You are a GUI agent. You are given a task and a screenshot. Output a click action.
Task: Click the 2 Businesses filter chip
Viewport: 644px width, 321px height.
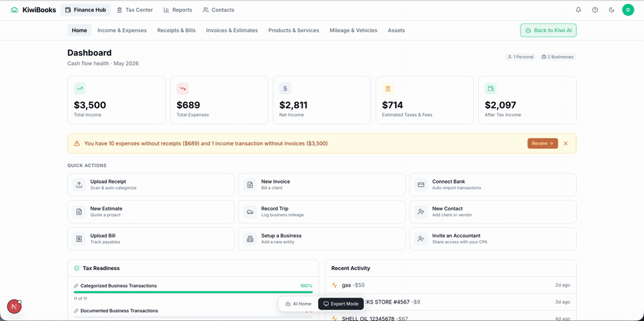pyautogui.click(x=557, y=57)
